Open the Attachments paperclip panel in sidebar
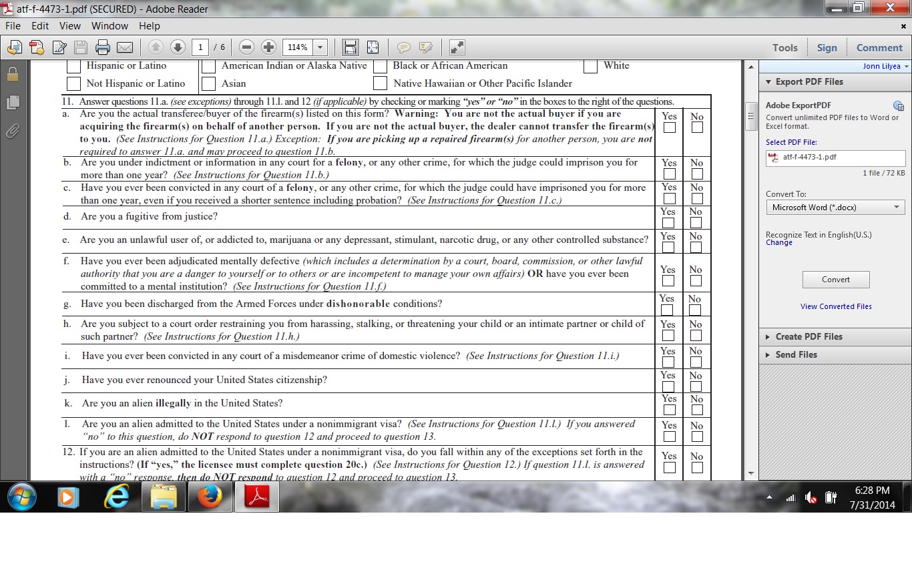 pyautogui.click(x=12, y=131)
